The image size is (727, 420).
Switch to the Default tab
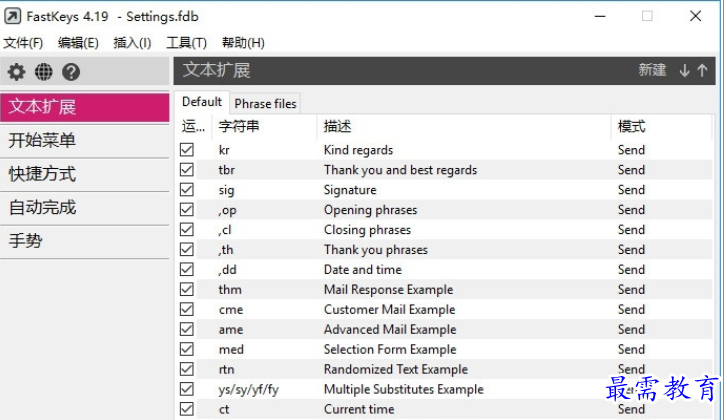pyautogui.click(x=202, y=102)
